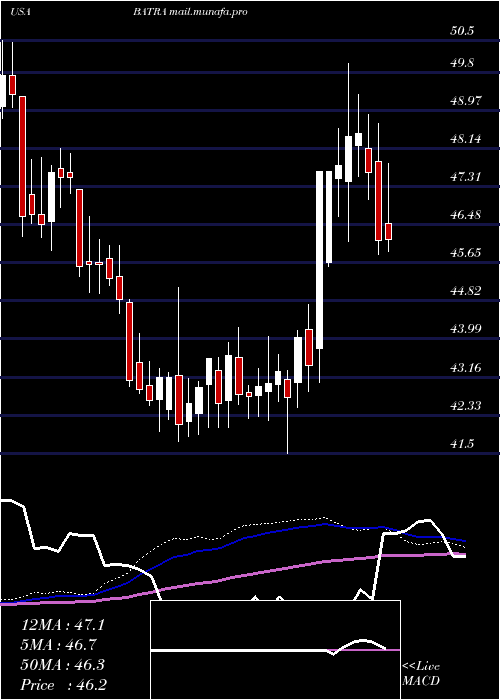
Task: Click the 49.8 price axis label
Action: tap(463, 62)
